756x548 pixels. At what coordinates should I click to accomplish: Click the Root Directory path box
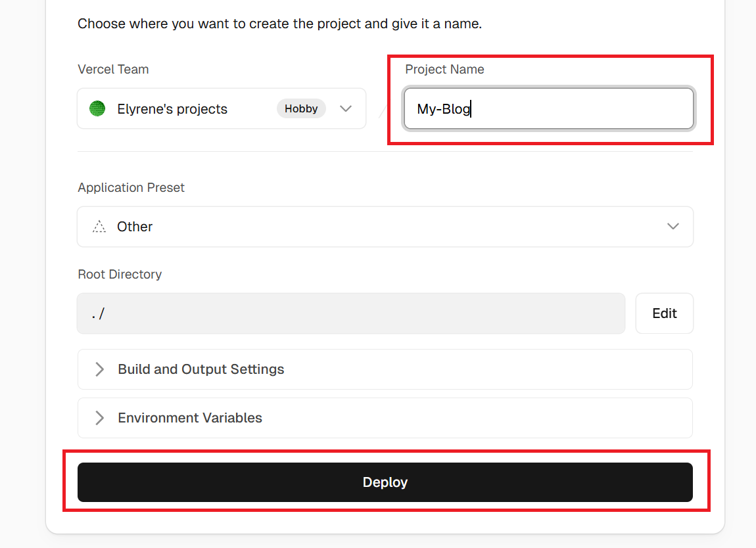point(350,313)
